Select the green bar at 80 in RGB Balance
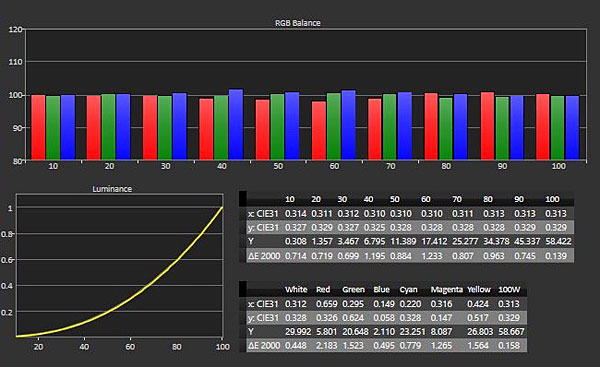600x367 pixels. click(446, 129)
